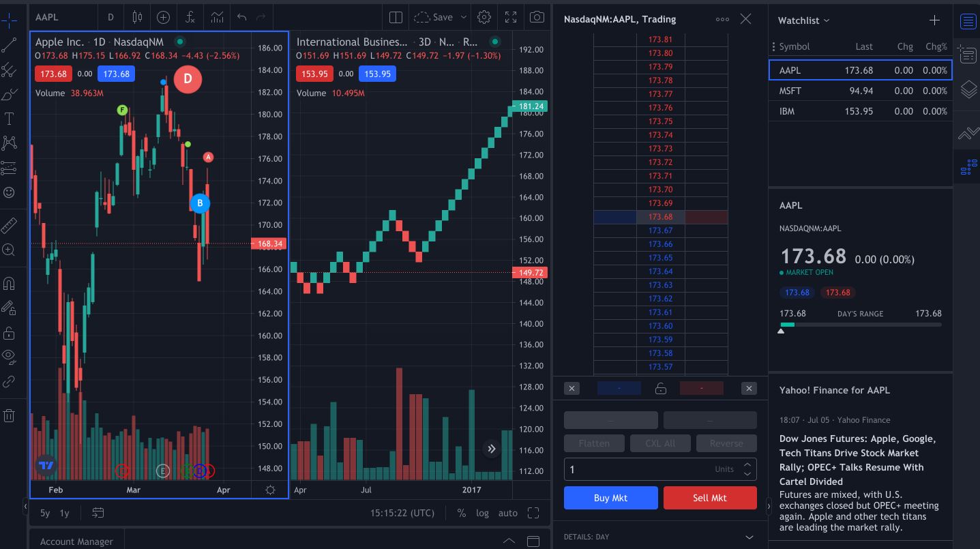The height and width of the screenshot is (549, 980).
Task: Click the Day's Range slider bar
Action: tap(860, 325)
